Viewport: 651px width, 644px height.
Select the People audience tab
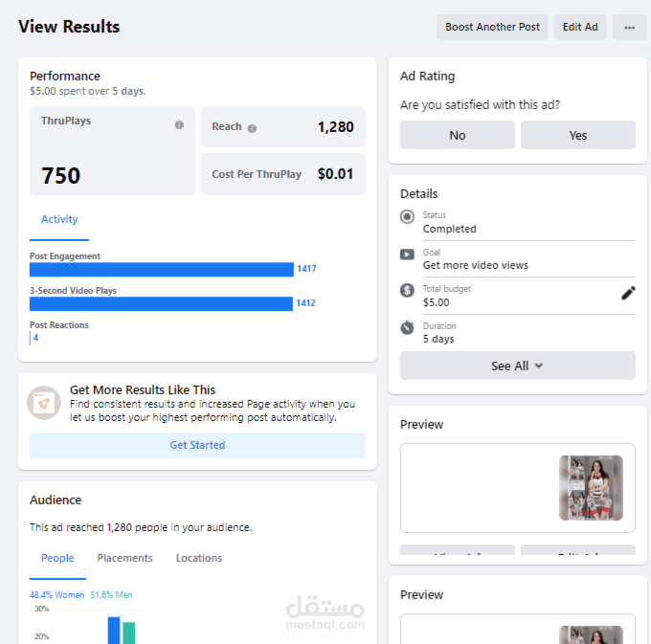[57, 558]
